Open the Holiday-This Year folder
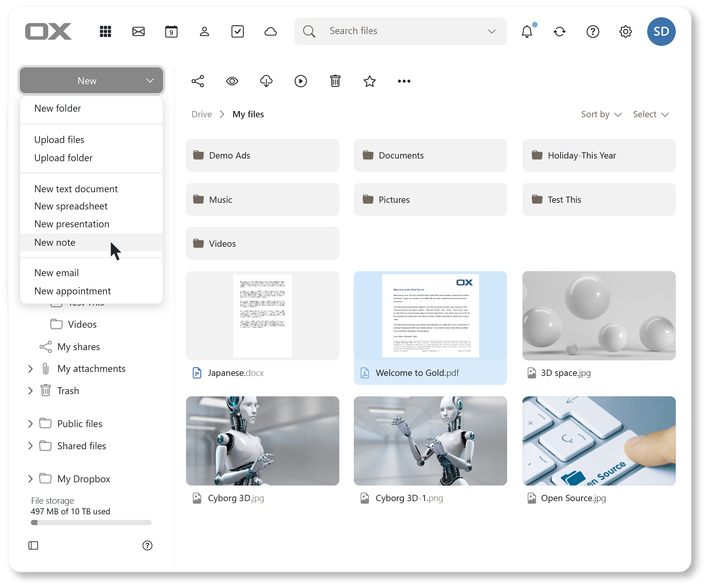 coord(599,156)
